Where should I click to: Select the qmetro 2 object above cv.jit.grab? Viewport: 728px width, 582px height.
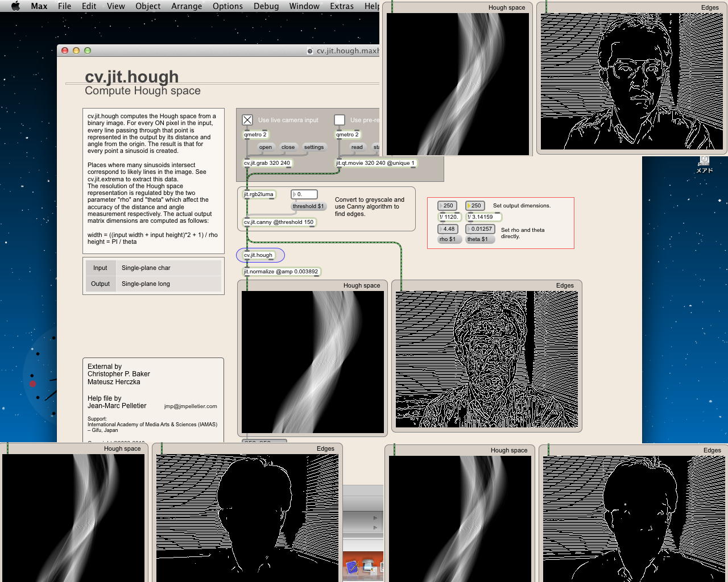tap(255, 135)
